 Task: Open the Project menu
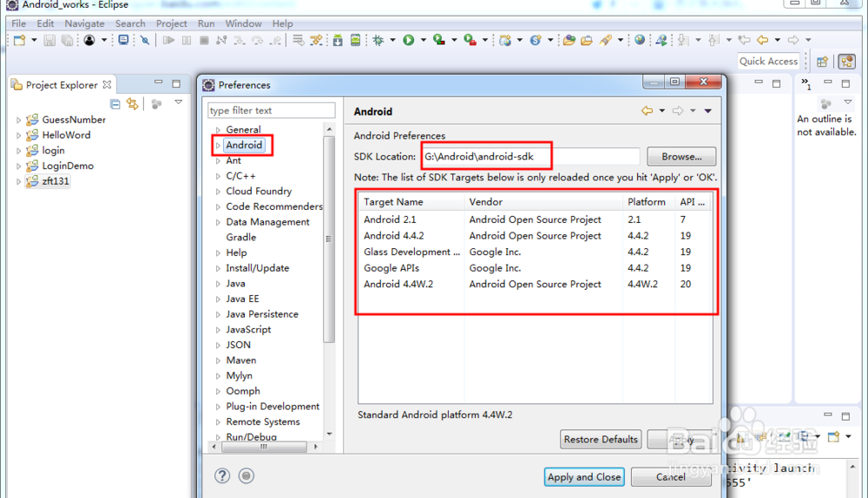(172, 23)
